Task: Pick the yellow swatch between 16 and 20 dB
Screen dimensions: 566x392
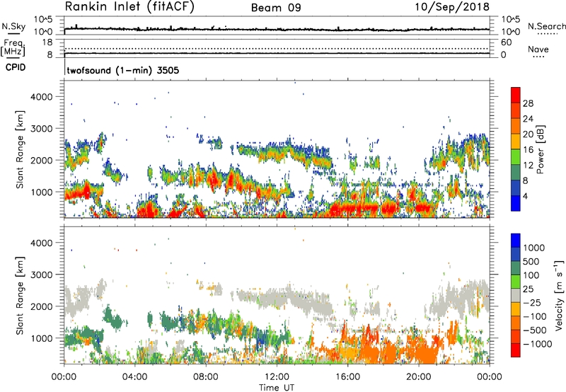Action: [x=516, y=142]
